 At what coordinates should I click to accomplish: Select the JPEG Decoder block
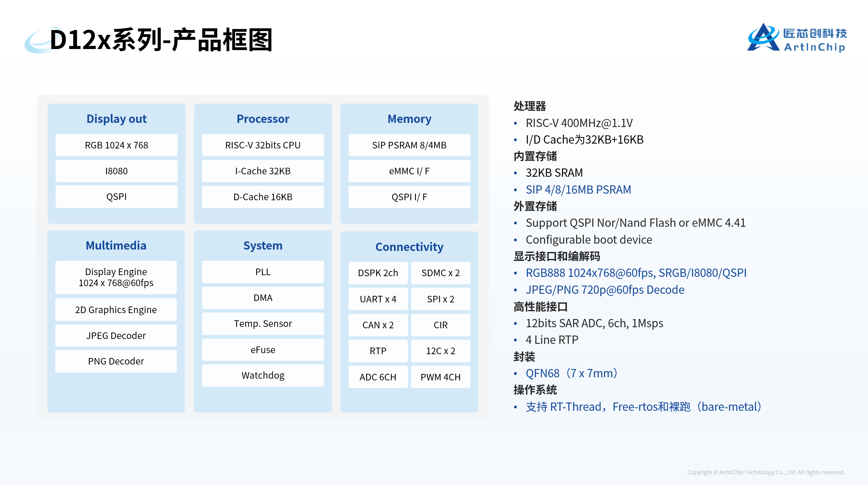coord(116,336)
